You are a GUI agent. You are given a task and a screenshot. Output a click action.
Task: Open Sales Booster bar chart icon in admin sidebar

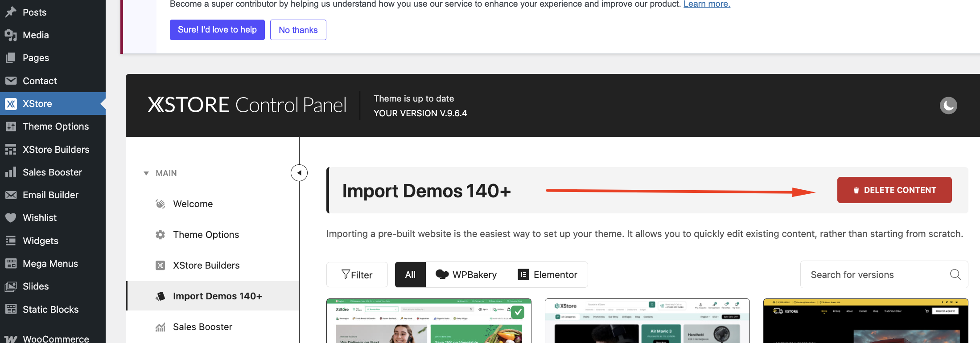point(11,172)
